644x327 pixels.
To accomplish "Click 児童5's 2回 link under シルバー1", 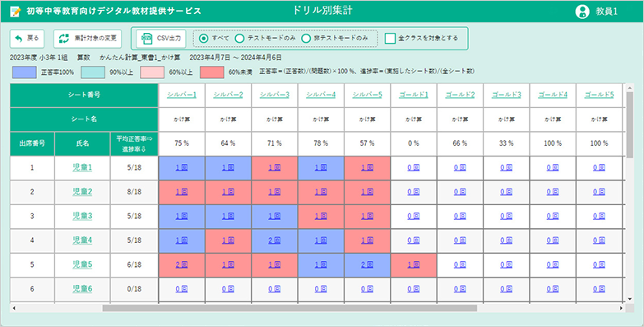I will click(182, 265).
